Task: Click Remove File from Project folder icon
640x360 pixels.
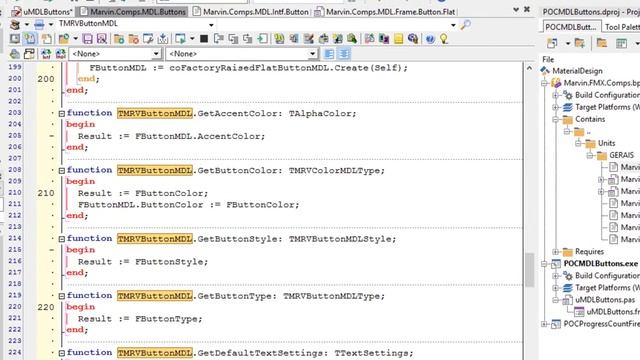Action: coord(133,39)
